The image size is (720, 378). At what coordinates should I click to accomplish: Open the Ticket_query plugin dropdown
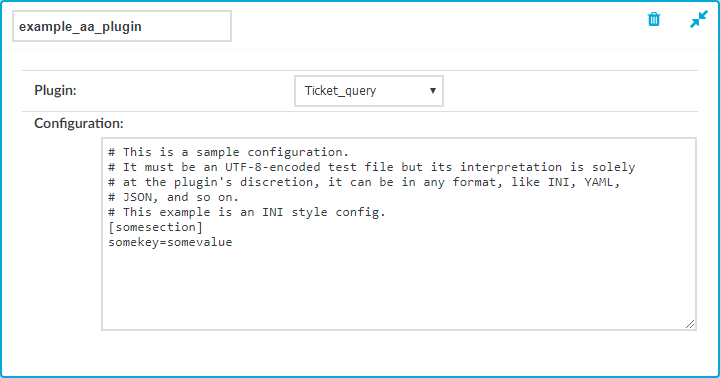[369, 91]
